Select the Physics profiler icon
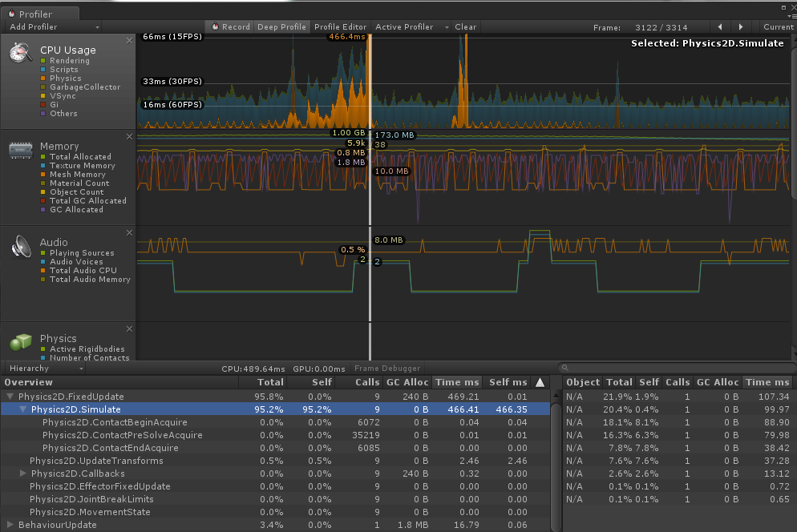 (19, 341)
